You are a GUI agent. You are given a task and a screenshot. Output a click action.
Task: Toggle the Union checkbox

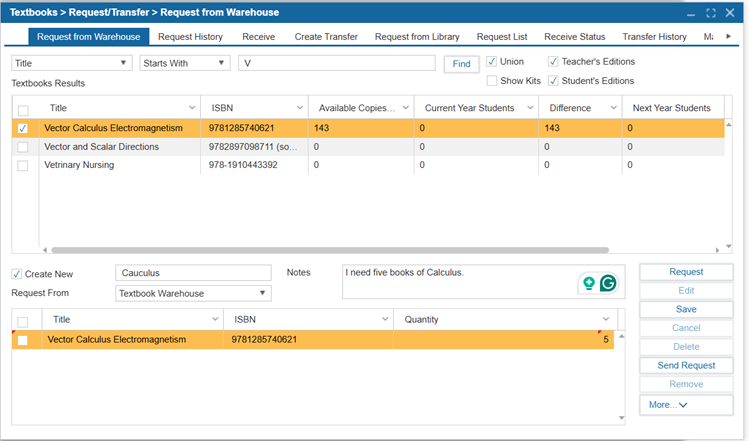click(x=492, y=62)
